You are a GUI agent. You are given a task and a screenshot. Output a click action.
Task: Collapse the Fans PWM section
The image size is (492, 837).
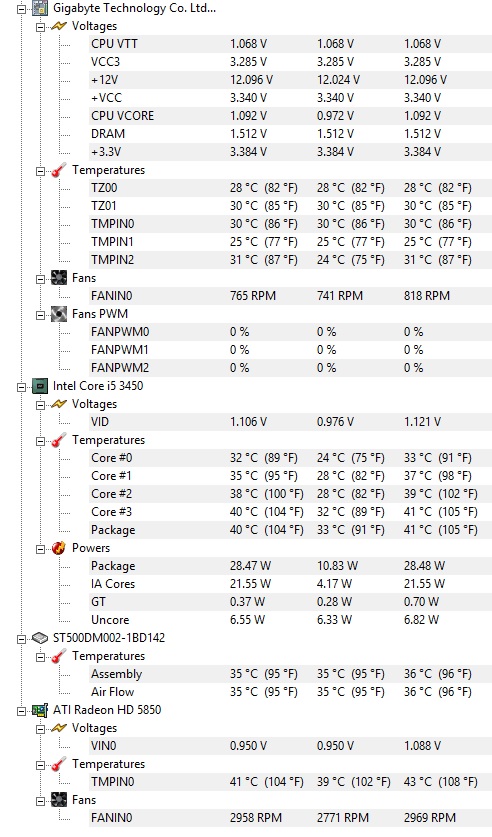coord(41,315)
